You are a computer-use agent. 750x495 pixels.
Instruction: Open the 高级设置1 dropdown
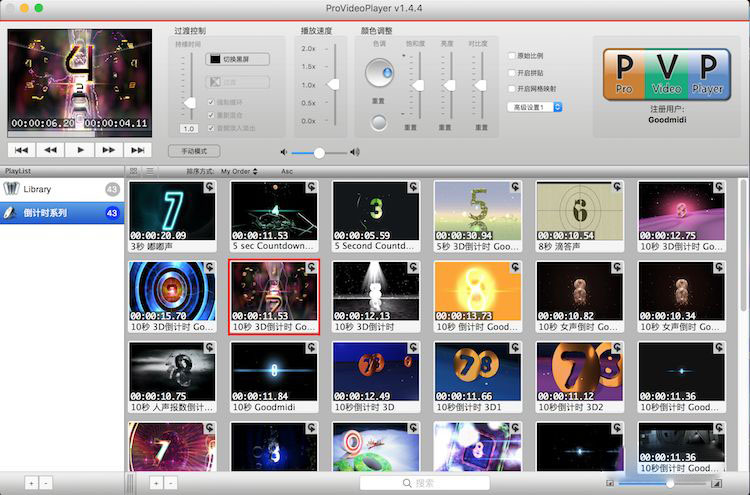click(535, 107)
